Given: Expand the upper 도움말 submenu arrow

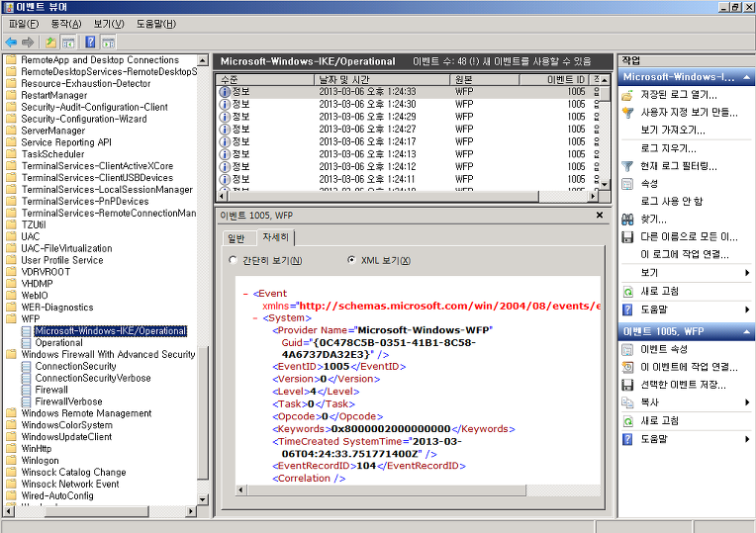Looking at the screenshot, I should pos(747,310).
